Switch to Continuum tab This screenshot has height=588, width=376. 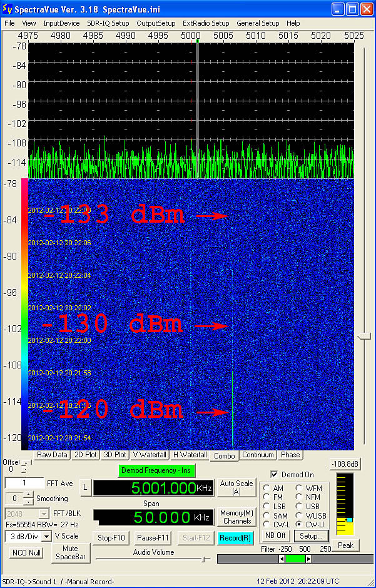258,455
